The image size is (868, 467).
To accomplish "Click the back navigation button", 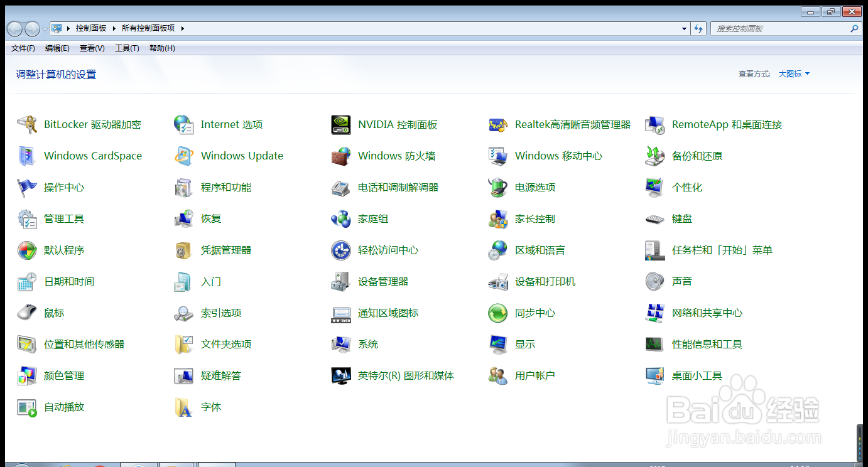I will 15,29.
